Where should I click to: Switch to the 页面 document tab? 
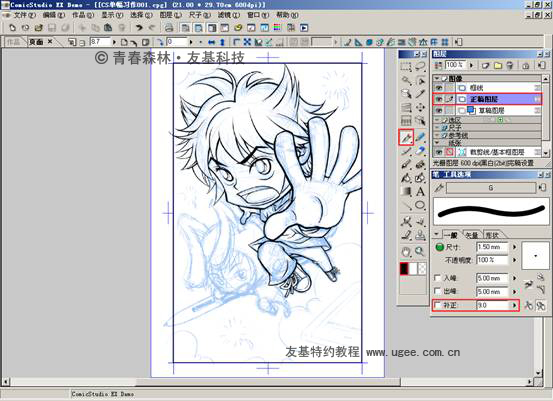[40, 42]
